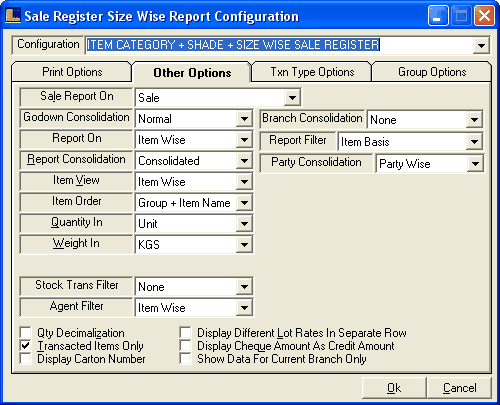Image resolution: width=500 pixels, height=405 pixels.
Task: Click the Item Order label
Action: [x=77, y=201]
